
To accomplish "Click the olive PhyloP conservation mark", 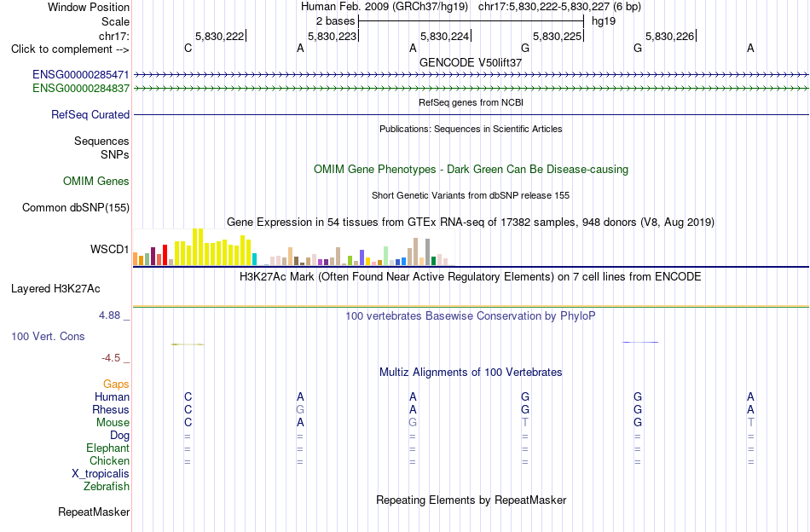I will coord(188,344).
